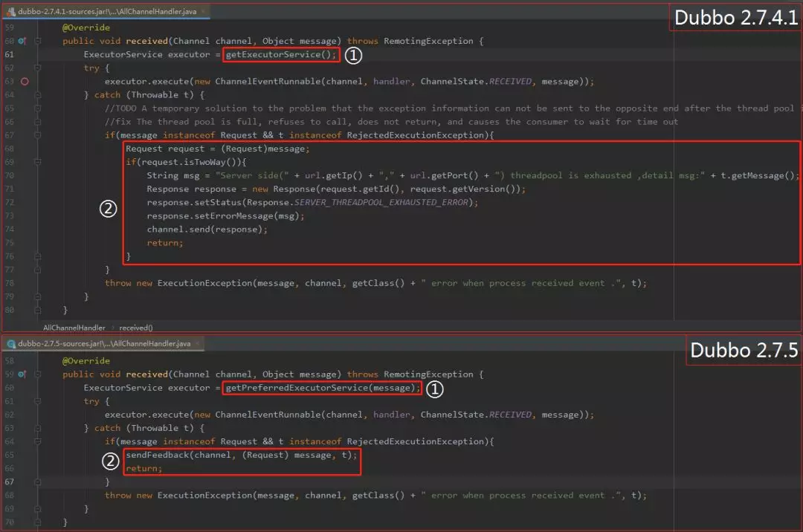The image size is (803, 532).
Task: Open AllChannelHandler breadcrumb
Action: (x=74, y=328)
